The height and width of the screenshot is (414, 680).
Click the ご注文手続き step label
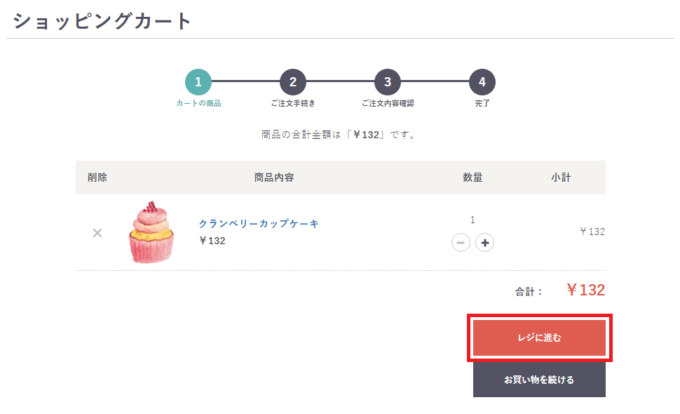(293, 103)
